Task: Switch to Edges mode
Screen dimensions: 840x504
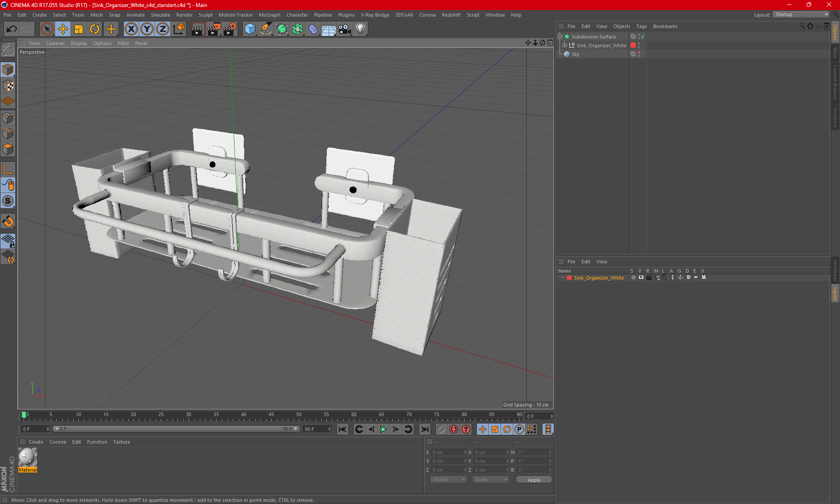Action: click(8, 133)
